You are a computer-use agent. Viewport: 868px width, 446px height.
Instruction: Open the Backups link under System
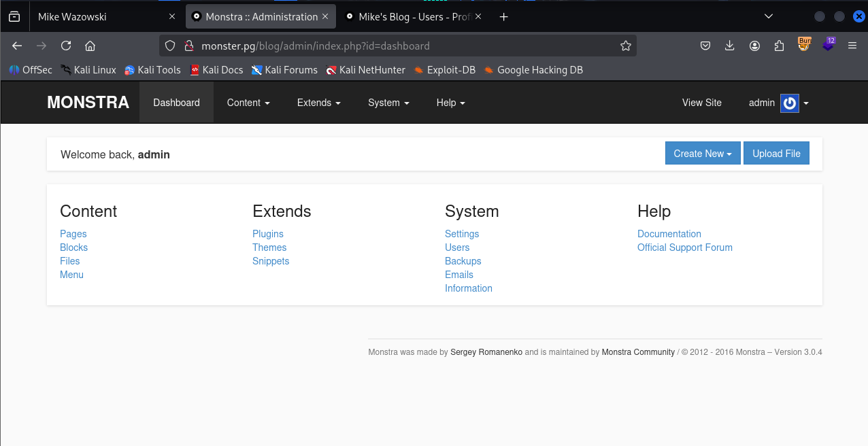[463, 261]
